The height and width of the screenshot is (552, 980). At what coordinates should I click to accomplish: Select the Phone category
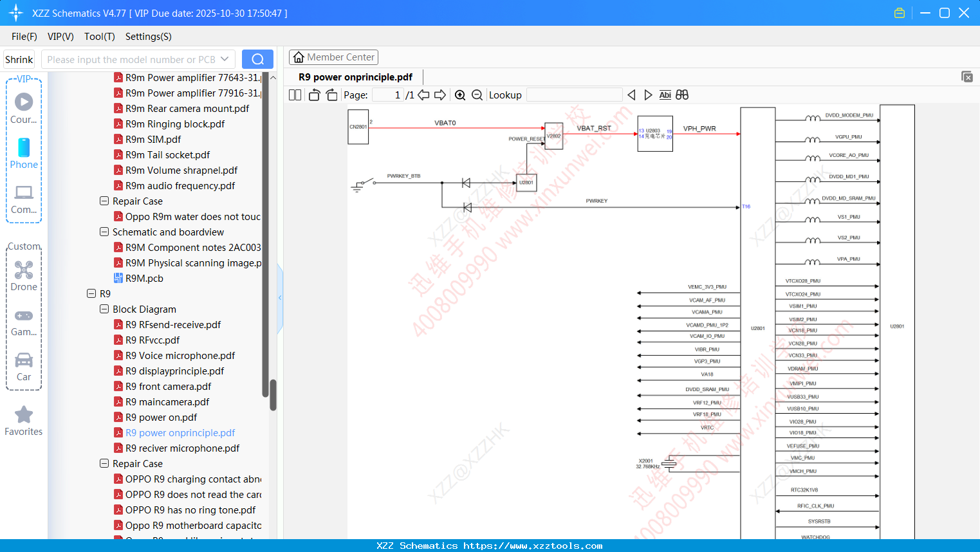pos(24,153)
